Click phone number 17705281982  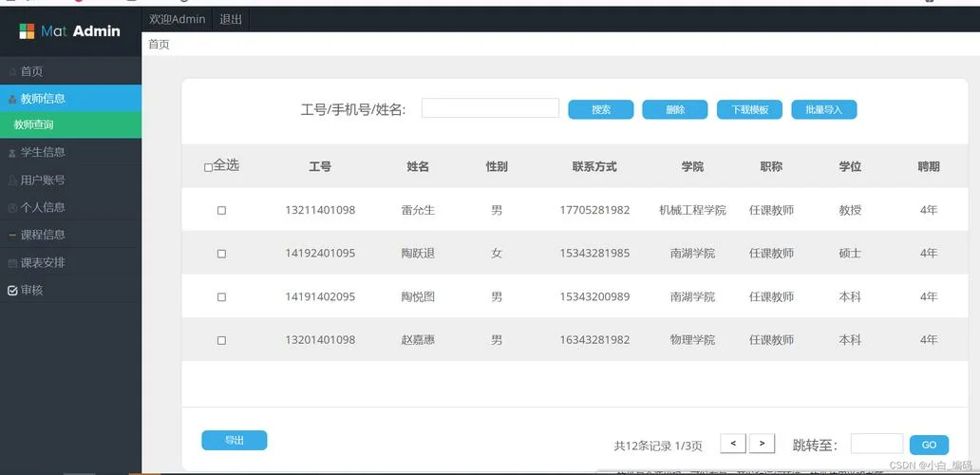[x=594, y=211]
